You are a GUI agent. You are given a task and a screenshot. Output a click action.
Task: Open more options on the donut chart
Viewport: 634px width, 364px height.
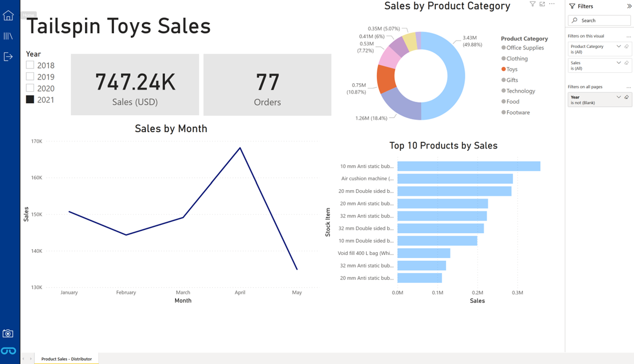(551, 4)
